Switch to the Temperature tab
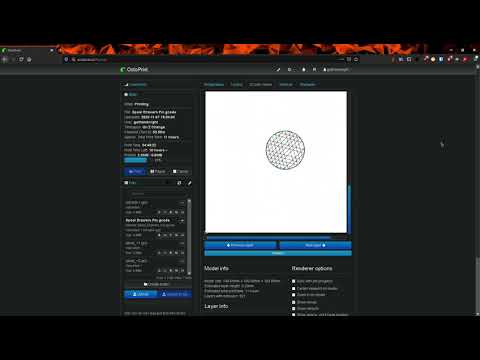This screenshot has width=480, height=360. coord(214,85)
